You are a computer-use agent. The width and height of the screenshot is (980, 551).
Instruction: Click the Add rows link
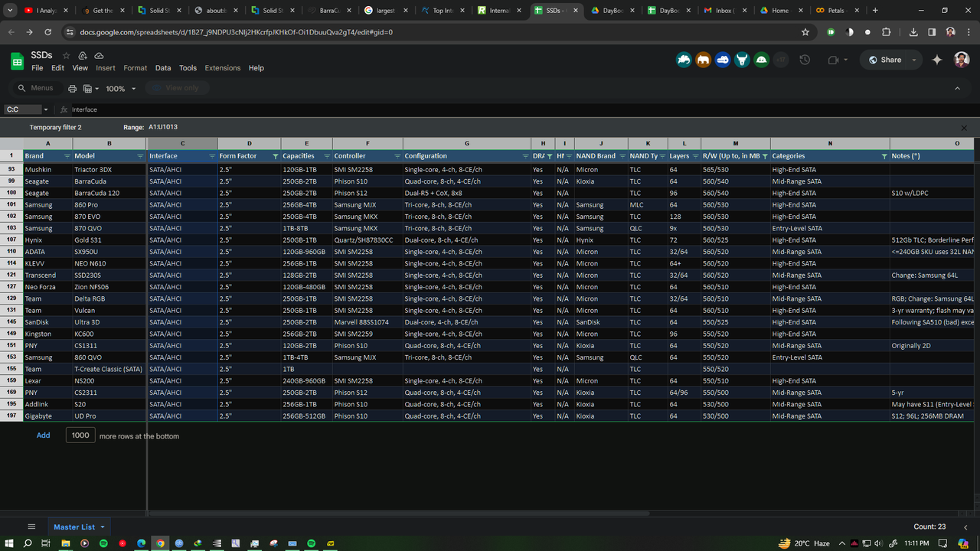(44, 435)
